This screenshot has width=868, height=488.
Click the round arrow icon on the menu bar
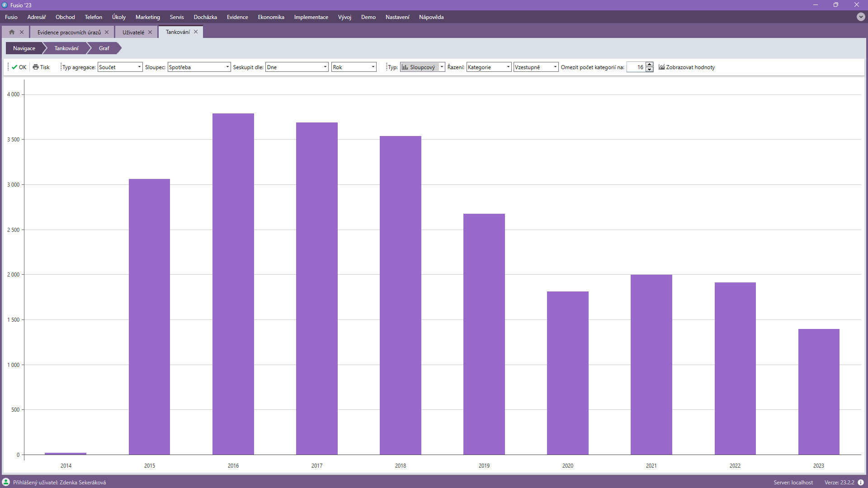pyautogui.click(x=861, y=17)
